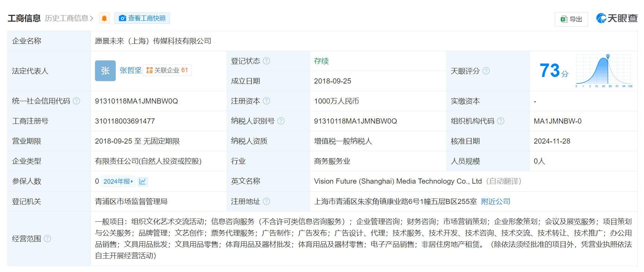Click help icon beside 注册资本
Image resolution: width=644 pixels, height=272 pixels.
[266, 101]
